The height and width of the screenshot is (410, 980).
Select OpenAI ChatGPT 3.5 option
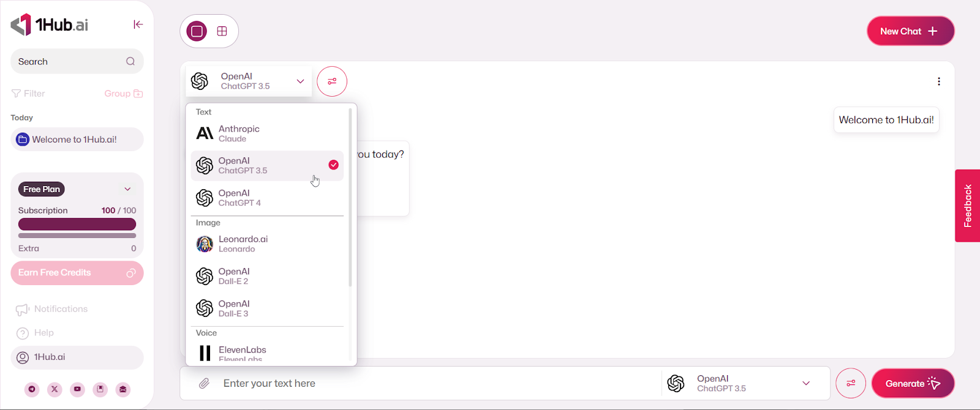[x=267, y=166]
